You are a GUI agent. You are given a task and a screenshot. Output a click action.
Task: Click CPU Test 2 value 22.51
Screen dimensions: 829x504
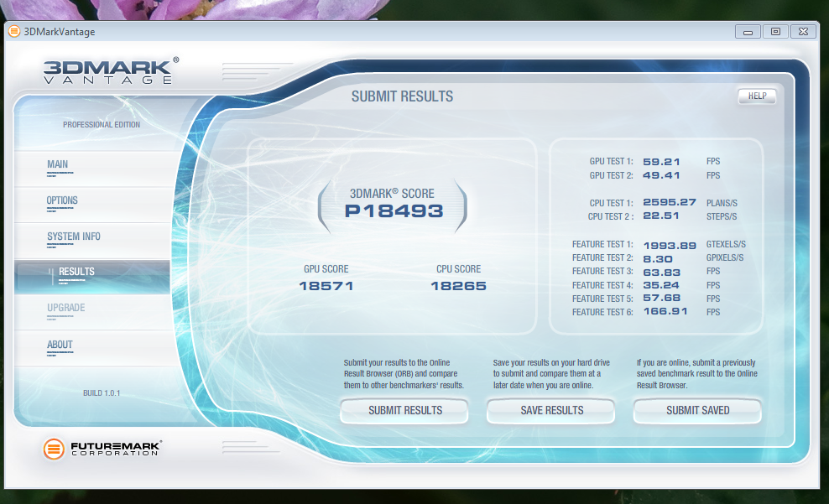[661, 216]
